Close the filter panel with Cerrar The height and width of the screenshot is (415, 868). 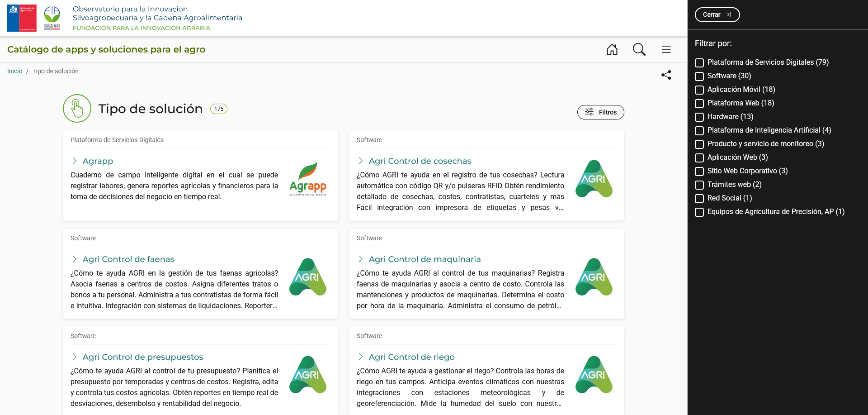point(717,14)
